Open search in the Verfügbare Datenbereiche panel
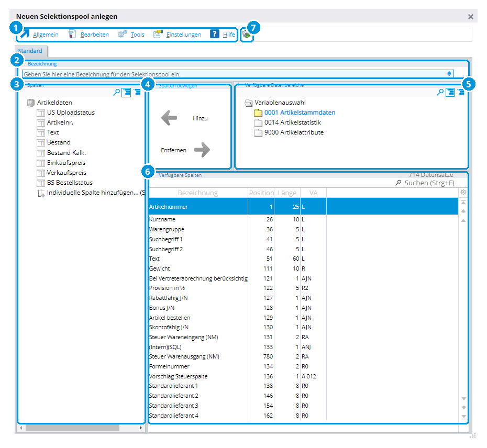 click(440, 92)
